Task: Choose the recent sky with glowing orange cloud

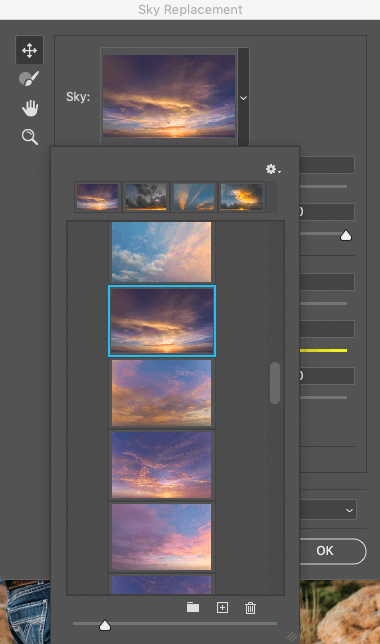Action: pyautogui.click(x=242, y=197)
